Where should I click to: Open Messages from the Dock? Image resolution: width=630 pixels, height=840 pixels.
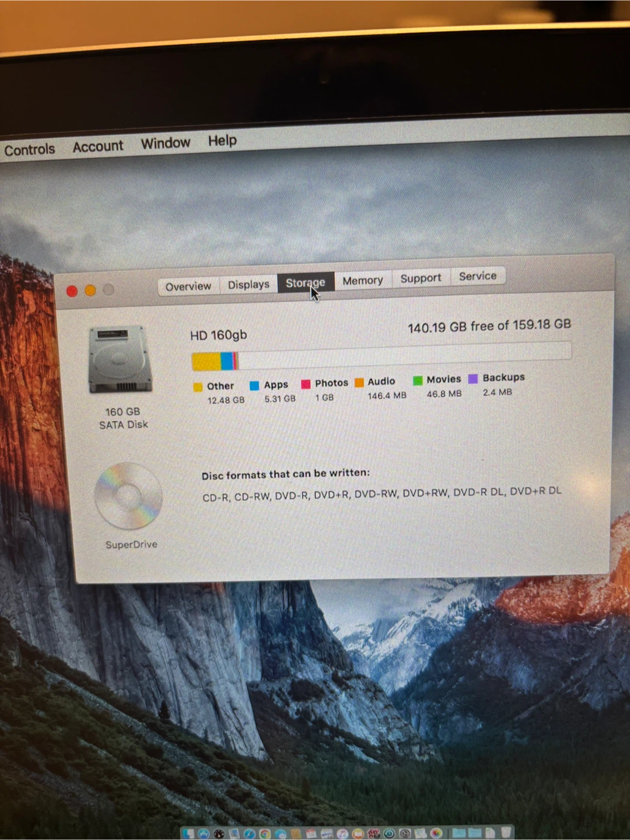(281, 833)
